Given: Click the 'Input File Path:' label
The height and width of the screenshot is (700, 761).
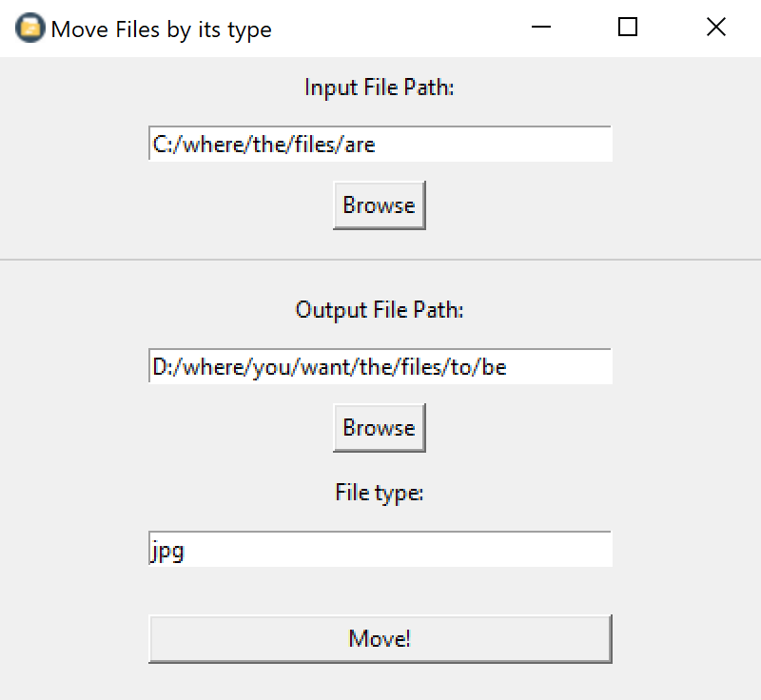Looking at the screenshot, I should click(379, 87).
